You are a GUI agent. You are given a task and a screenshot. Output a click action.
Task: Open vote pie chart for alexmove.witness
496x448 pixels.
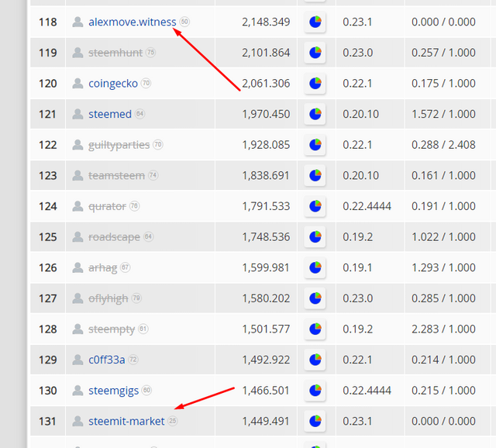[x=315, y=22]
